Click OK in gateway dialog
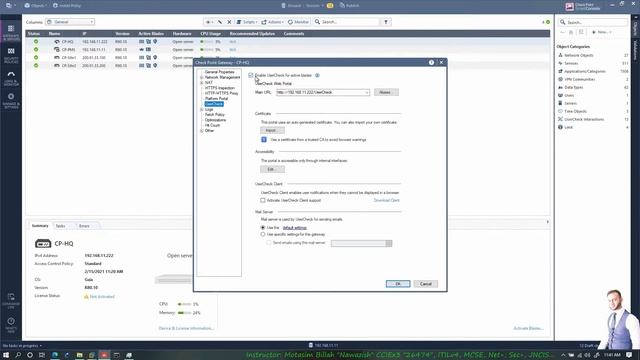Viewport: 640px width, 360px height. tap(398, 284)
